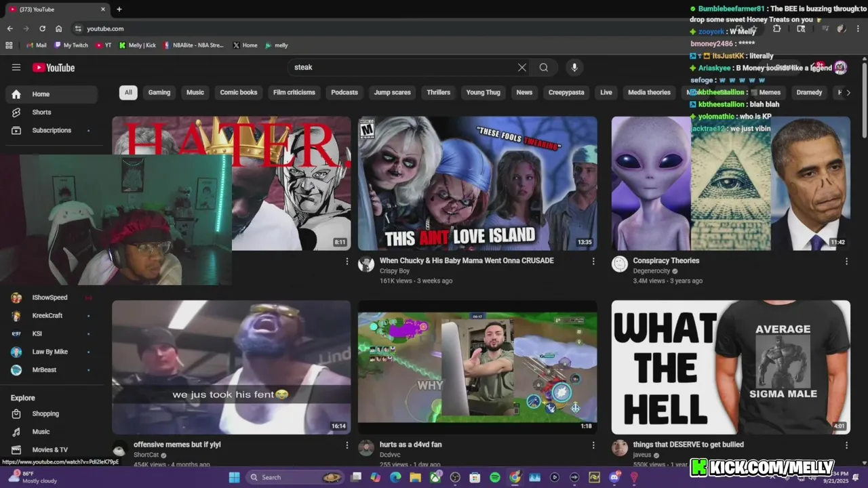Open the Melly | Kick bookmark
The width and height of the screenshot is (868, 488).
pos(137,45)
